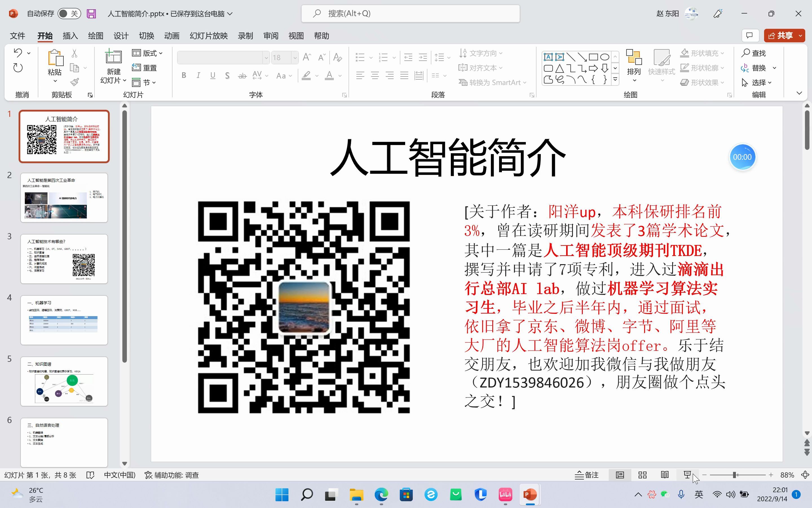Click the Replace (替换) button
812x508 pixels.
[754, 68]
